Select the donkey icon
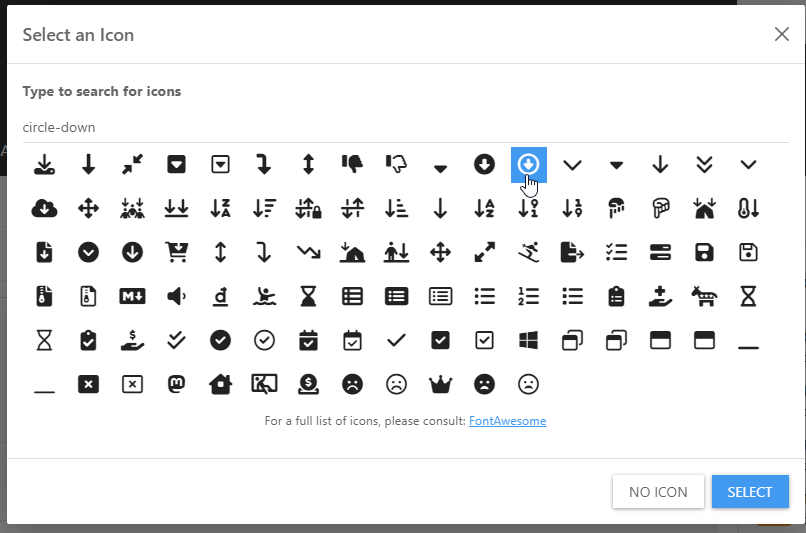The height and width of the screenshot is (533, 806). 704,296
